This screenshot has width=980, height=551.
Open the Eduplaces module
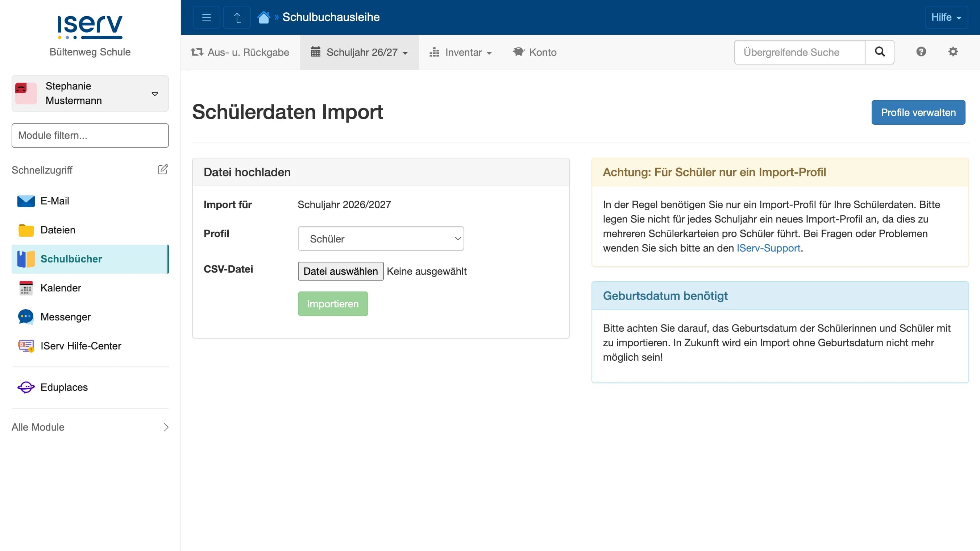(64, 387)
